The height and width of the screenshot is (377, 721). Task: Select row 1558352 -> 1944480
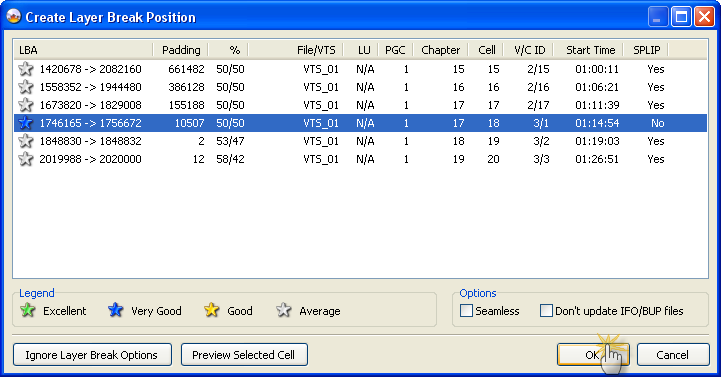(x=360, y=87)
